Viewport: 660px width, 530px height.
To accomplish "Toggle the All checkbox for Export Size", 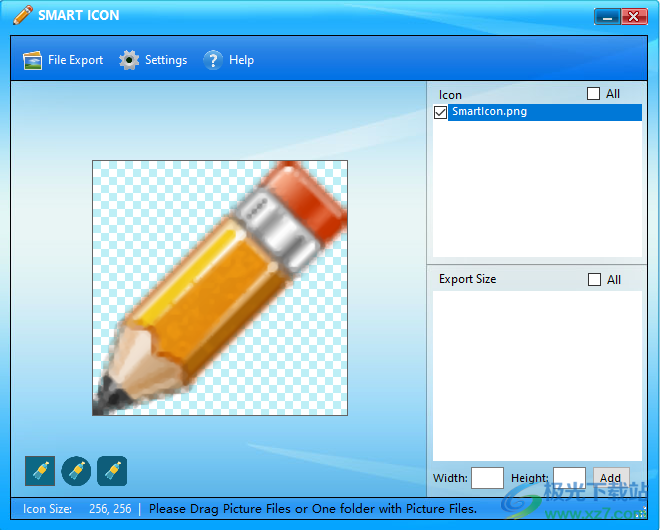I will [594, 280].
